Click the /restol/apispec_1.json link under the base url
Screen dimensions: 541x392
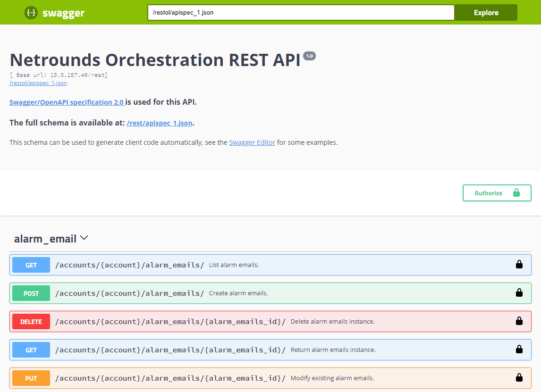point(38,83)
